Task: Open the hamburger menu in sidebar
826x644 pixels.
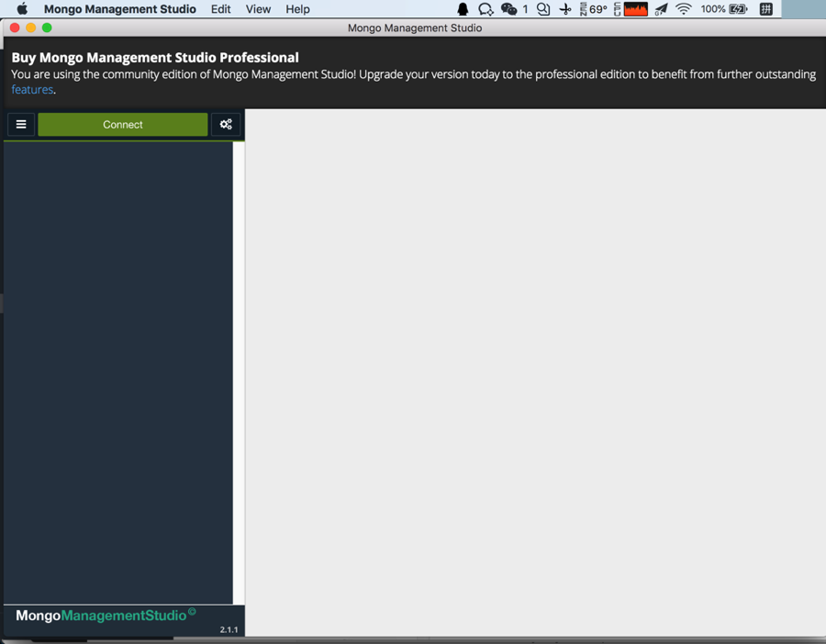Action: pos(21,124)
